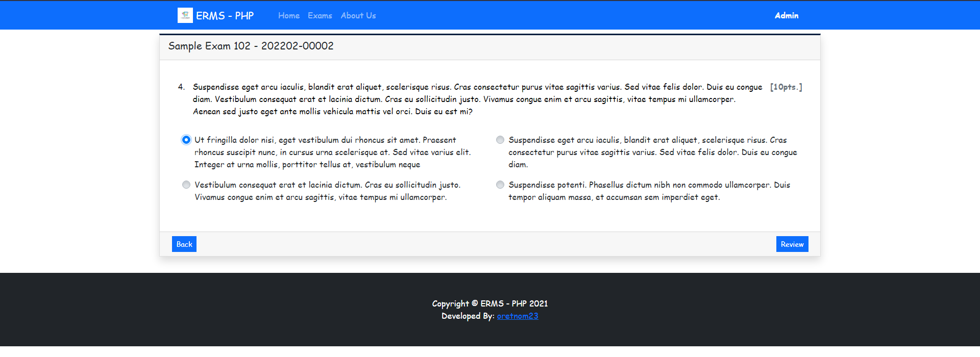Select the 'Ut fringilla dolor nisi' answer radio

[186, 140]
